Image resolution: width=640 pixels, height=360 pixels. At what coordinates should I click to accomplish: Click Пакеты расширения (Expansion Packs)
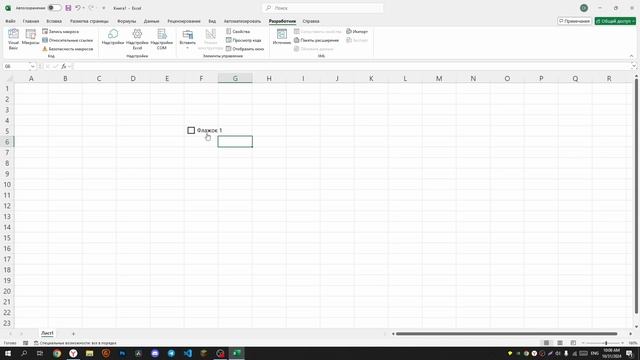pos(317,40)
